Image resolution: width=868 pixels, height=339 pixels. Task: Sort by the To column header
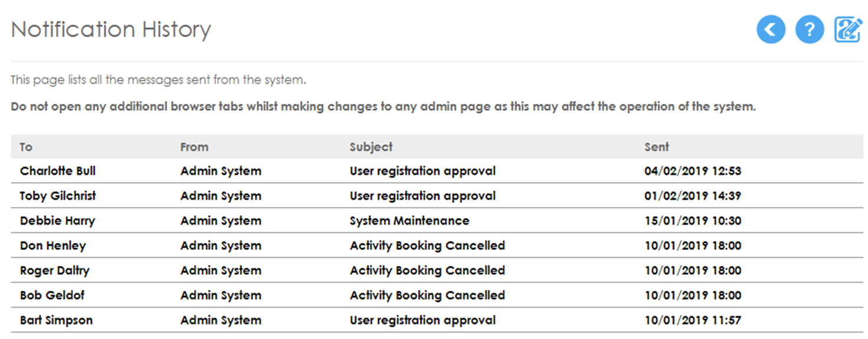26,147
